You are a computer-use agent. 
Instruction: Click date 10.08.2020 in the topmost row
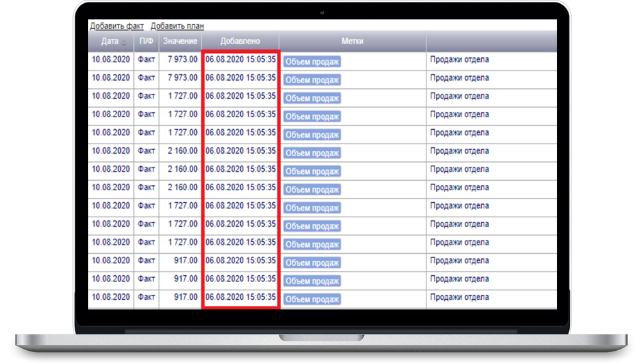pyautogui.click(x=111, y=59)
